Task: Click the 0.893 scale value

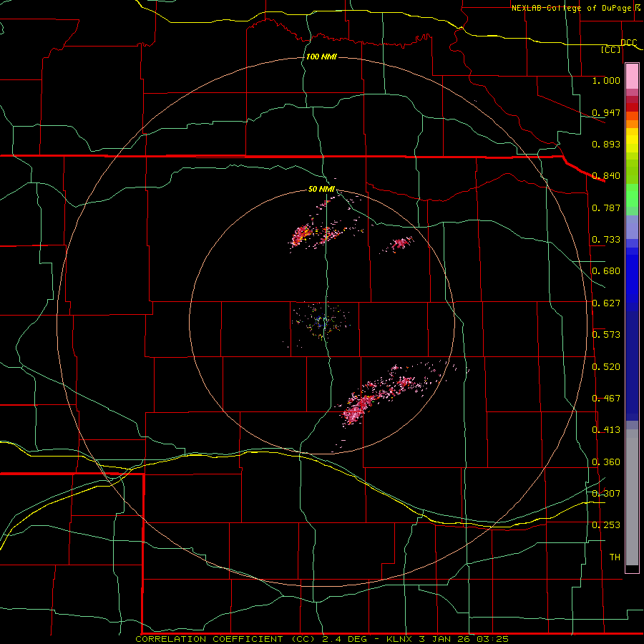Action: [x=606, y=144]
